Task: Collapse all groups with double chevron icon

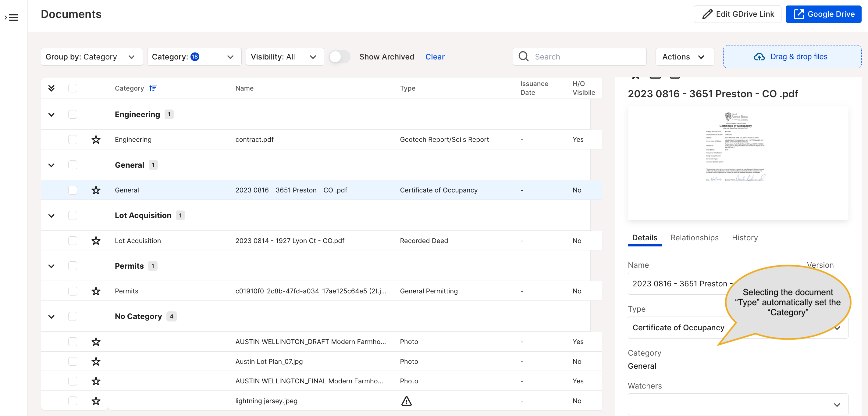Action: pyautogui.click(x=51, y=88)
